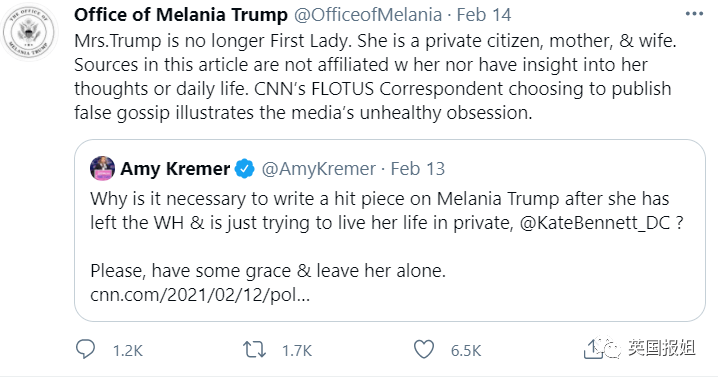Open the @KateBennett_DC mention
The width and height of the screenshot is (718, 379).
[x=595, y=223]
